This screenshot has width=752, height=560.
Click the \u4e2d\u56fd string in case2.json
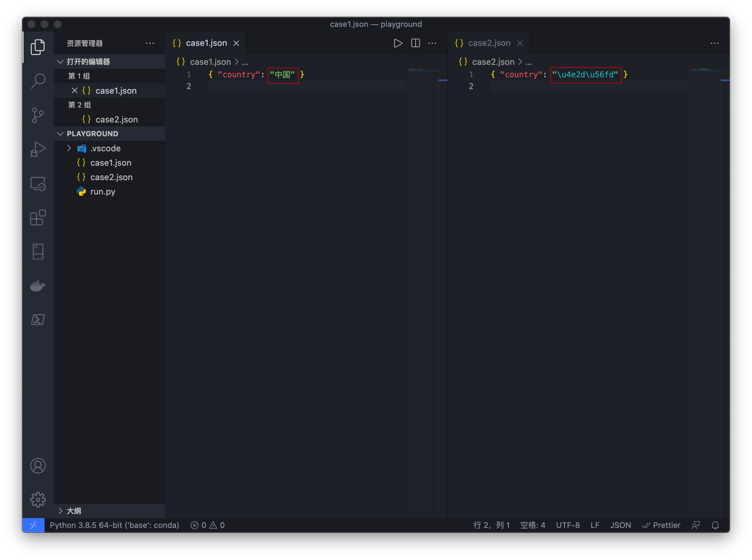pos(585,75)
